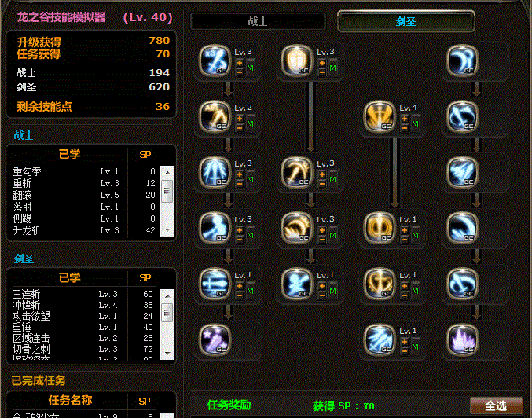Switch to the 剑圣 tab
Image resolution: width=532 pixels, height=418 pixels.
coord(405,21)
